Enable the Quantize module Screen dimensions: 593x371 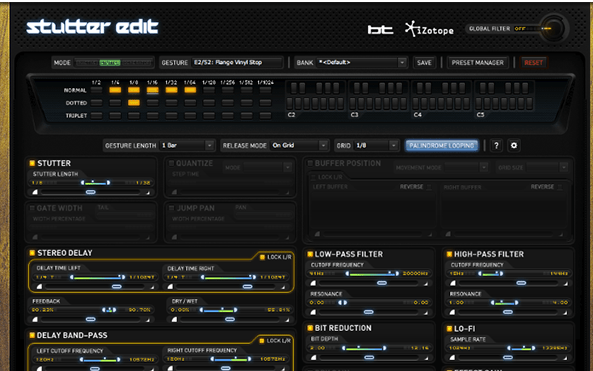(171, 163)
